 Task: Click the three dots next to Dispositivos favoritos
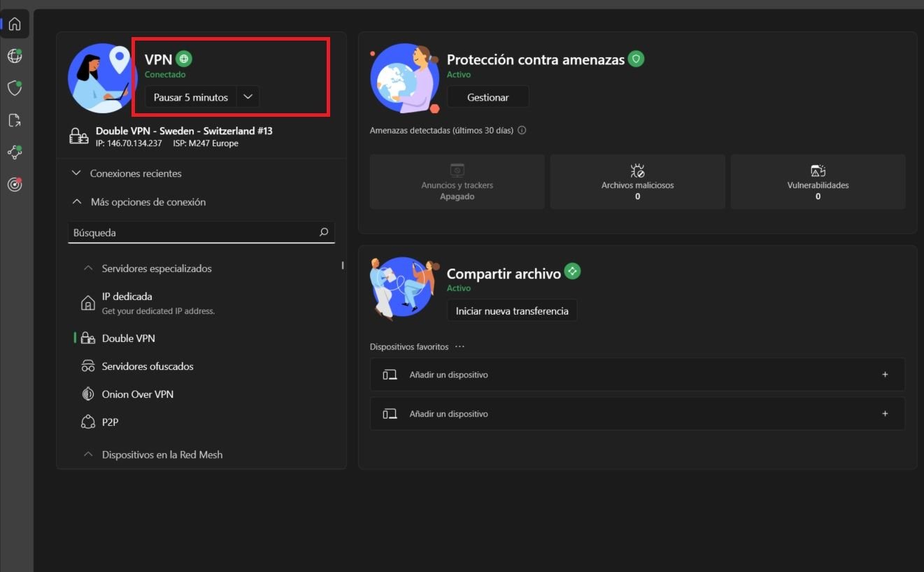coord(460,347)
